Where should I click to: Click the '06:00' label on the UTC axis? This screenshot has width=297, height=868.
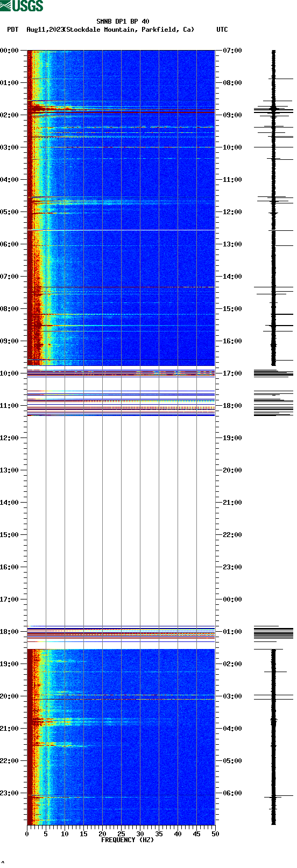[x=232, y=793]
